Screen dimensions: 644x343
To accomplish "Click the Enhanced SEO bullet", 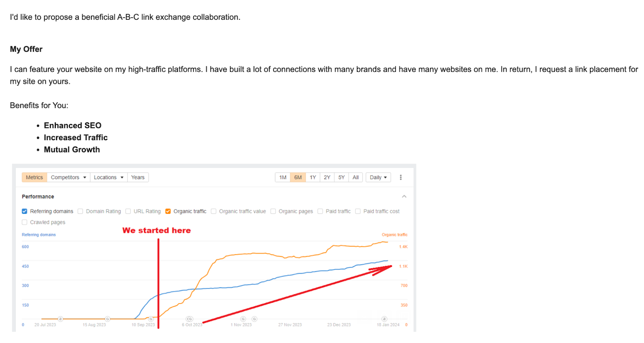I will (72, 126).
